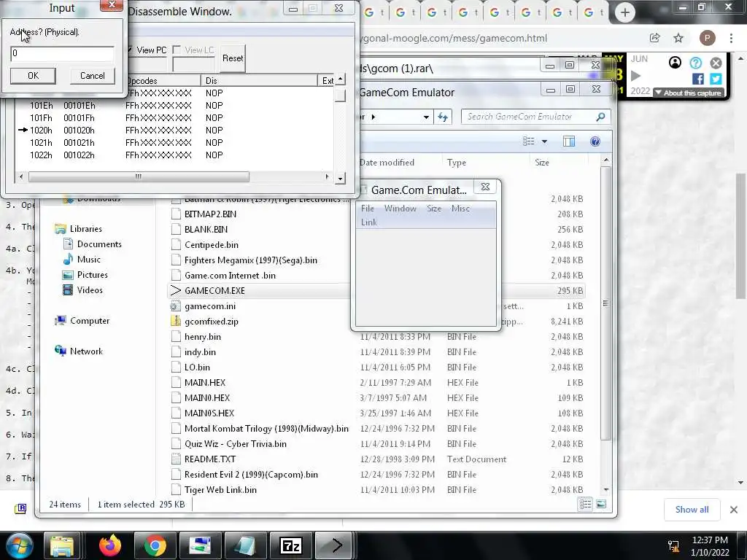747x560 pixels.
Task: Select Centipede.bin file
Action: 211,245
